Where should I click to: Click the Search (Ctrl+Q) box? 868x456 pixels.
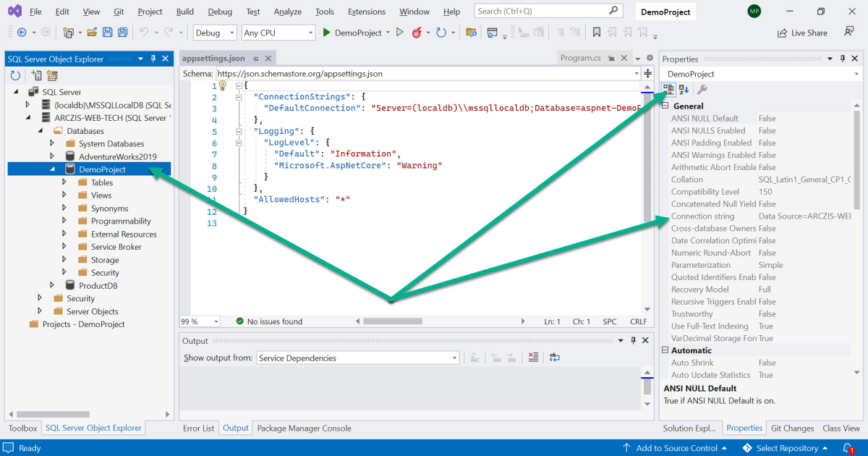tap(548, 11)
